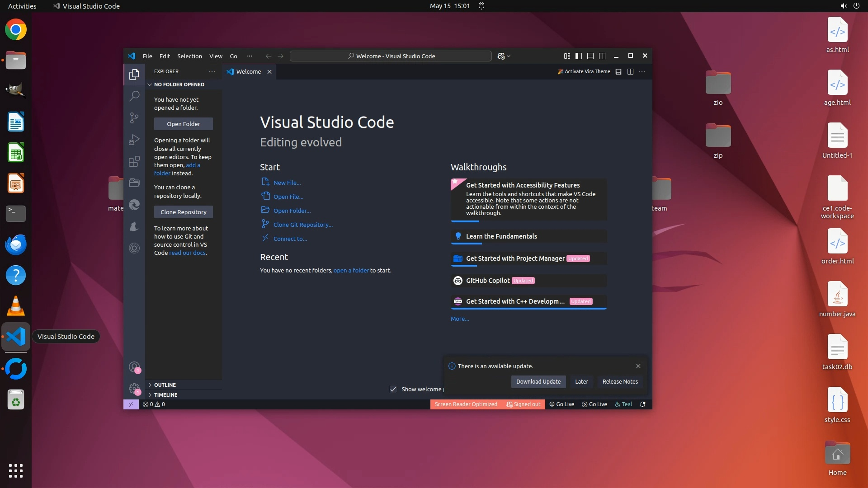Click the Clone Git Repository link

pos(303,225)
